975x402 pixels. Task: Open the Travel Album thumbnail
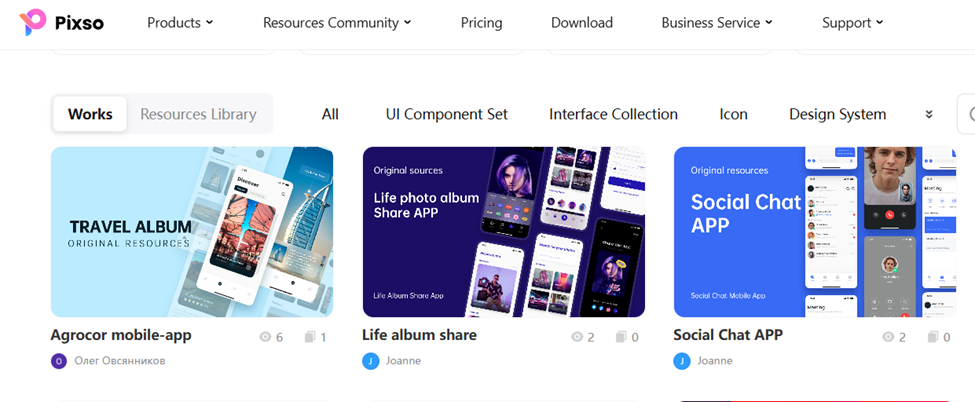coord(192,232)
